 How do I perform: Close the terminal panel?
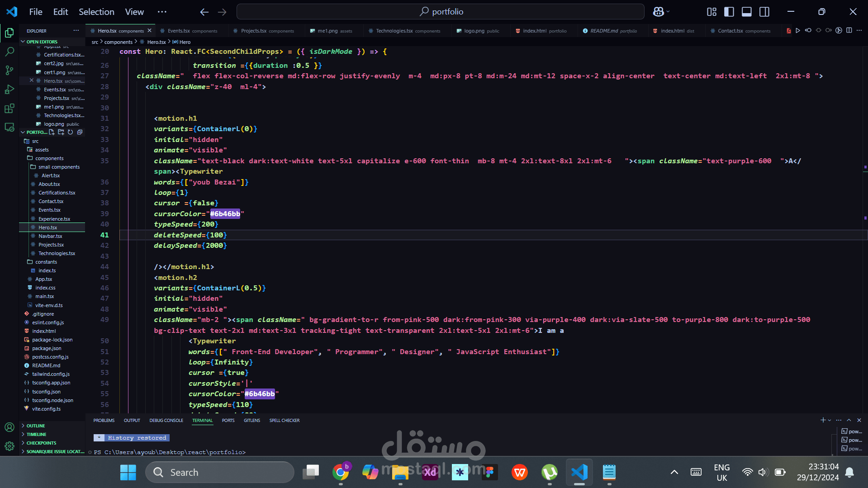[859, 420]
